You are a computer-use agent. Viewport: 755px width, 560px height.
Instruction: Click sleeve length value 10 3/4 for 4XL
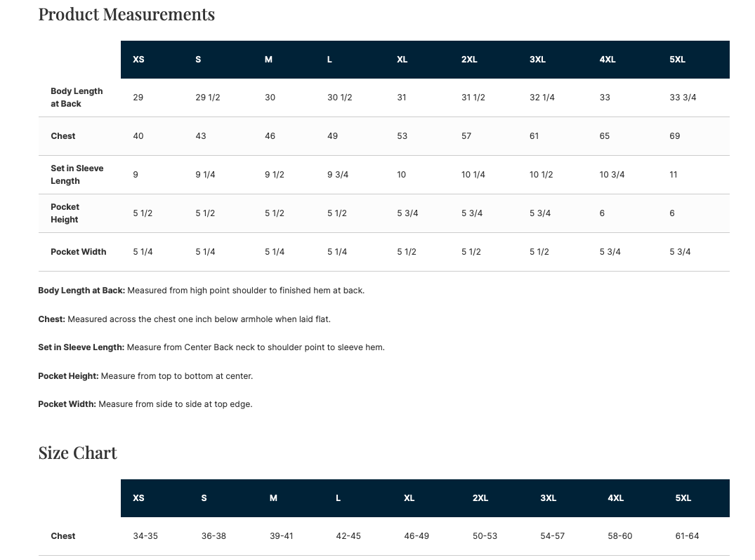point(612,175)
